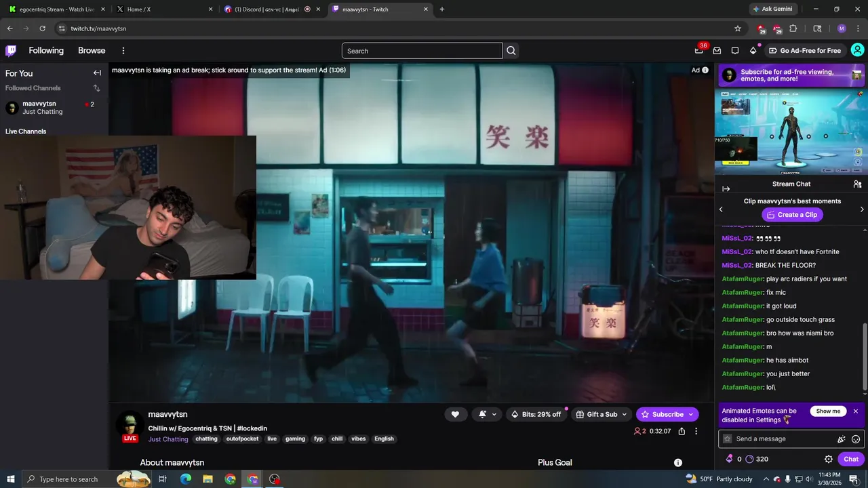The width and height of the screenshot is (868, 488).
Task: Open the chat community users icon
Action: coord(857,184)
